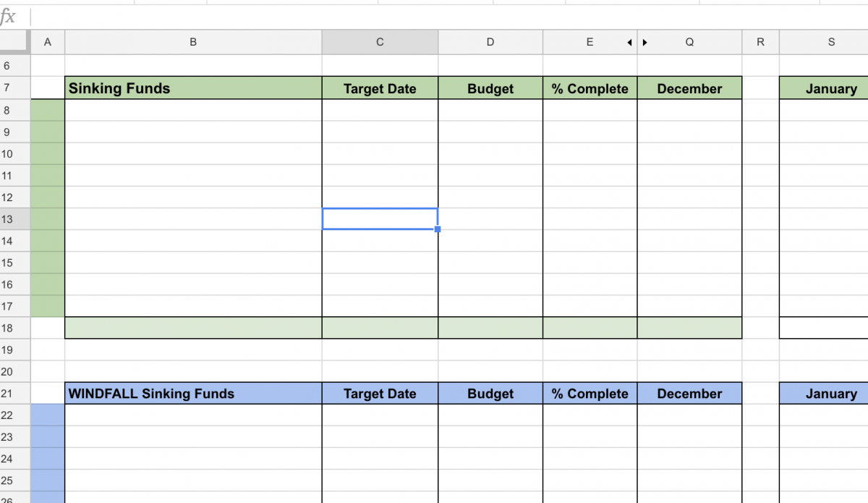Select column B header
Viewport: 868px width, 503px height.
pos(193,43)
